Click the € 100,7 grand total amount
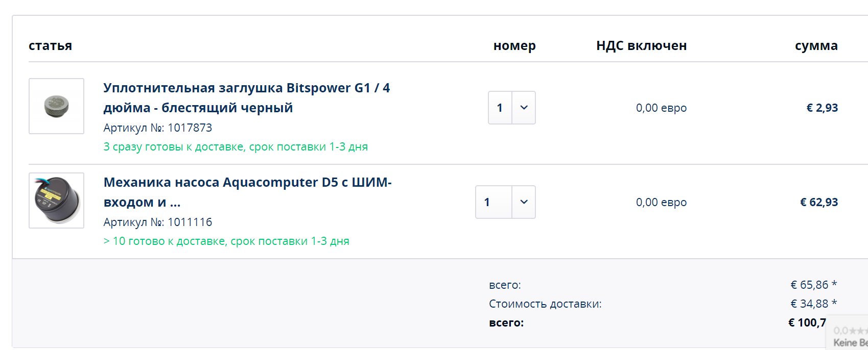This screenshot has width=868, height=350. click(807, 322)
